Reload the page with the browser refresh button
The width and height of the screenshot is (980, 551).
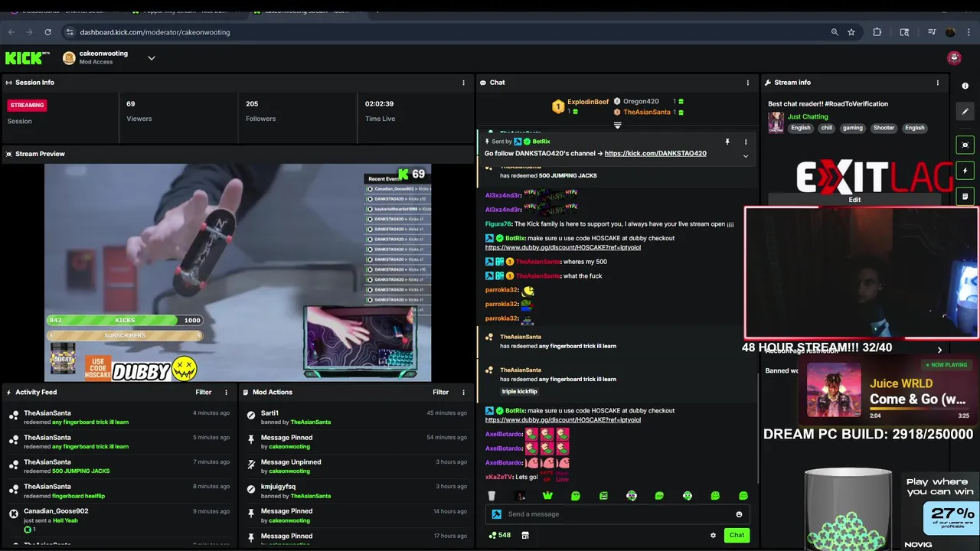(47, 32)
